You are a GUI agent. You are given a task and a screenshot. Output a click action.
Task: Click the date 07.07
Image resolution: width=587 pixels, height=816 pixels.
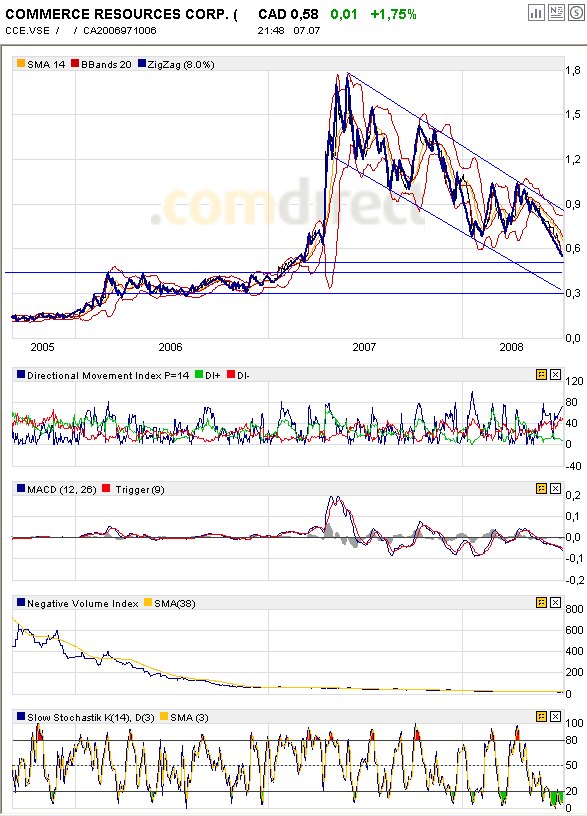click(x=307, y=31)
